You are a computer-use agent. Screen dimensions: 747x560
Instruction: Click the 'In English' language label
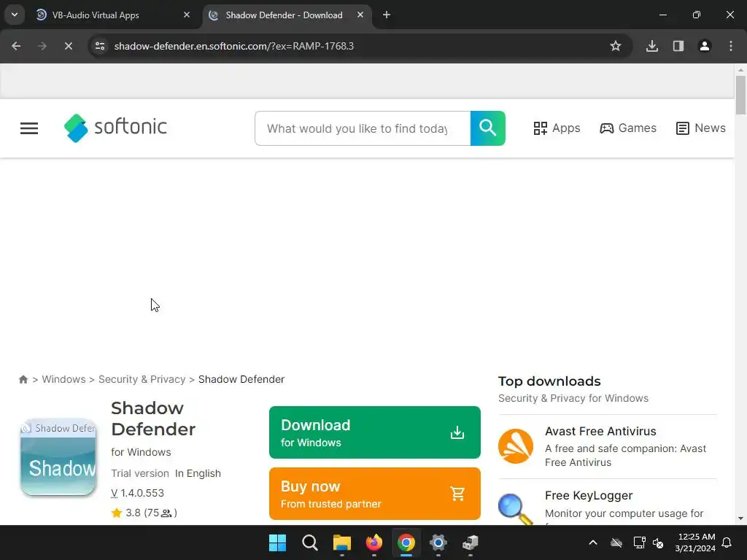click(x=198, y=473)
